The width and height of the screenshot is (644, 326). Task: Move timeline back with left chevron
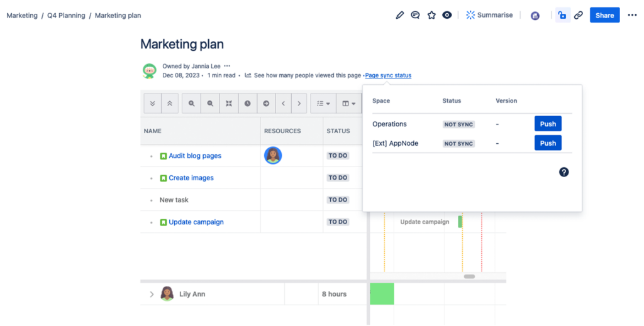pyautogui.click(x=284, y=104)
